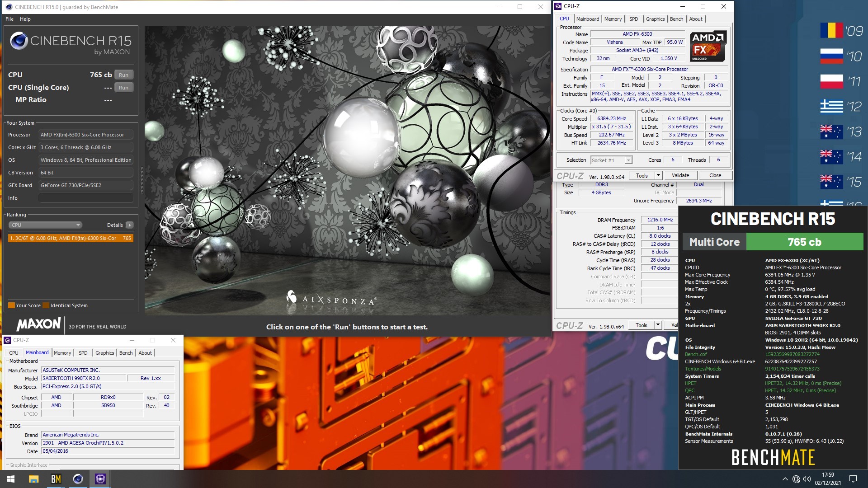Click the Info input field in Cinebench
This screenshot has height=488, width=868.
pos(86,198)
